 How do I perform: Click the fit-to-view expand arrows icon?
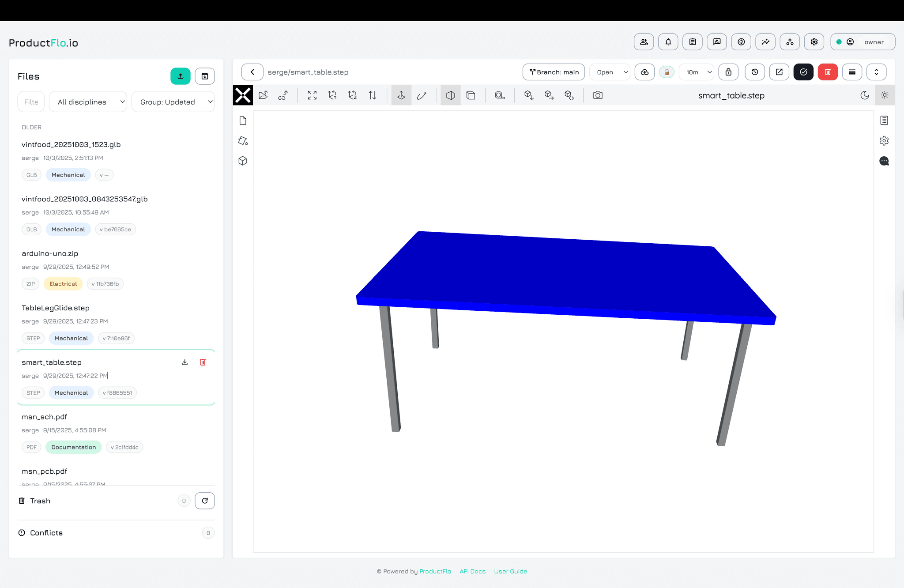point(312,95)
